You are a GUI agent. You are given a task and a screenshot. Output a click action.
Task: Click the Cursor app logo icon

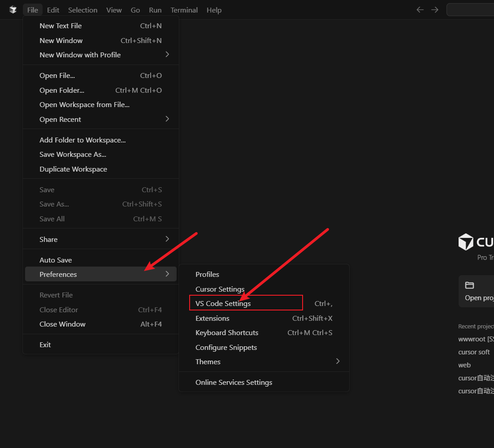tap(13, 10)
